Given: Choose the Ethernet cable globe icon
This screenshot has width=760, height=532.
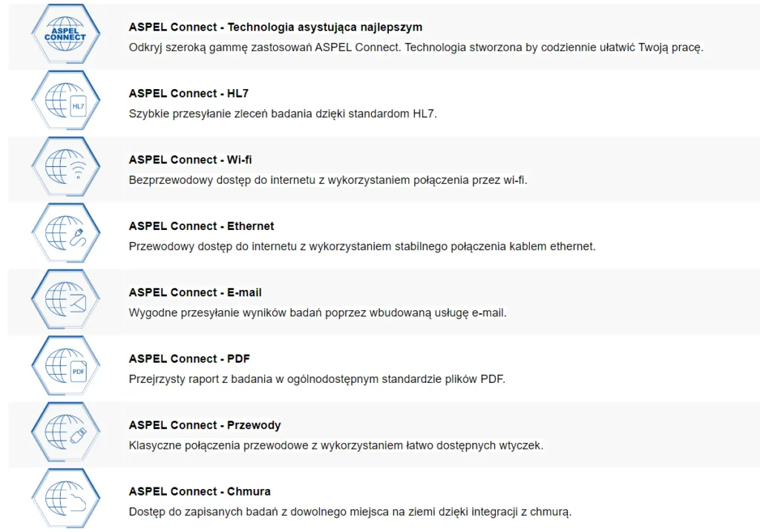Looking at the screenshot, I should [66, 233].
